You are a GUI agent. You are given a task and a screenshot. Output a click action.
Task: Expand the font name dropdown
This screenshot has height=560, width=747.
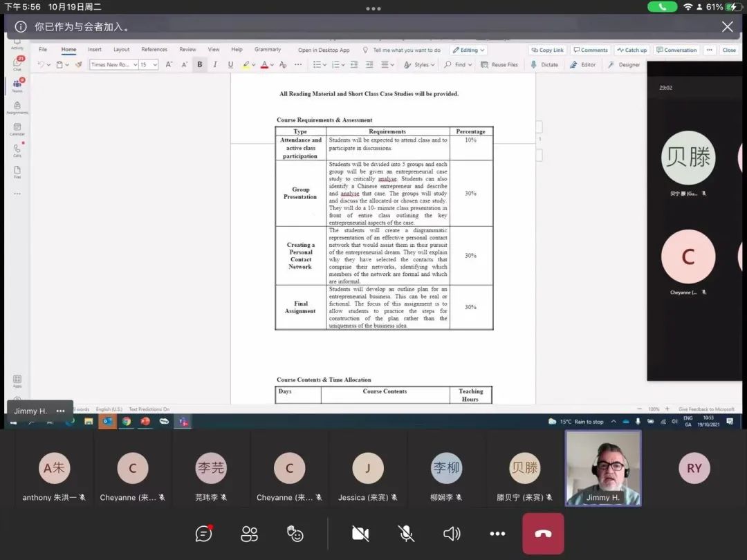135,64
